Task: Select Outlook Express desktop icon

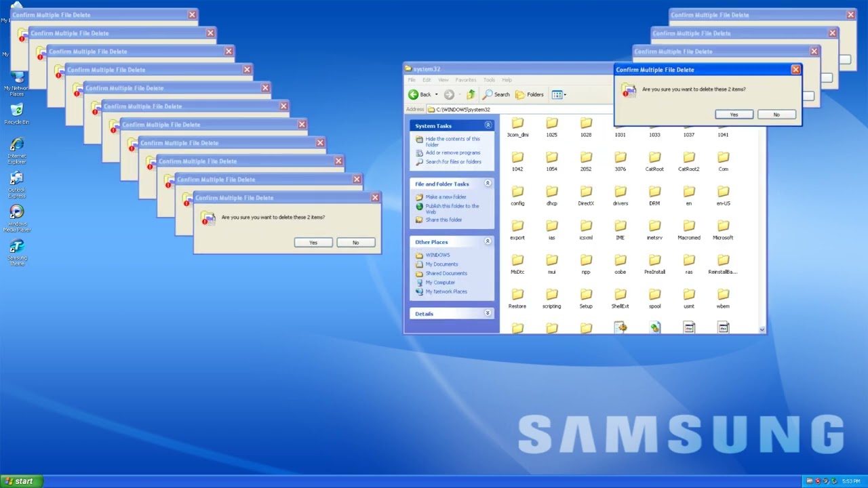Action: pyautogui.click(x=17, y=184)
